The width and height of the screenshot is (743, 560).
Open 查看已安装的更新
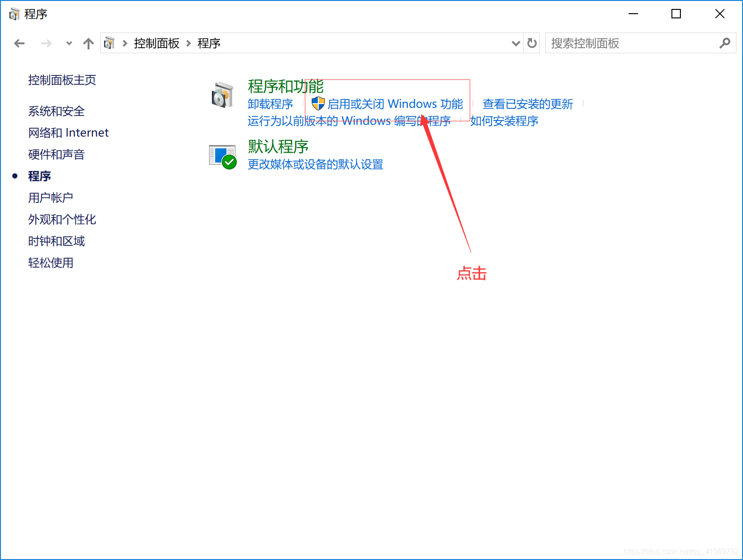coord(528,104)
